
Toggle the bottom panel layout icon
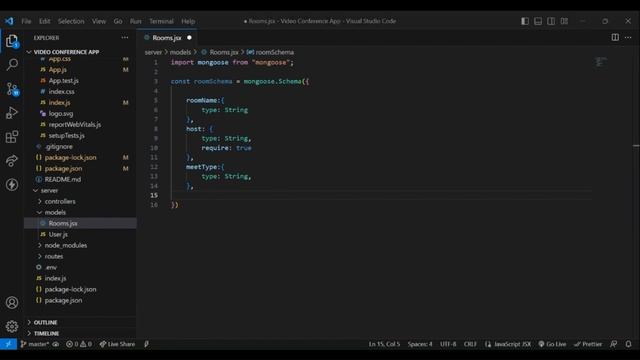538,21
